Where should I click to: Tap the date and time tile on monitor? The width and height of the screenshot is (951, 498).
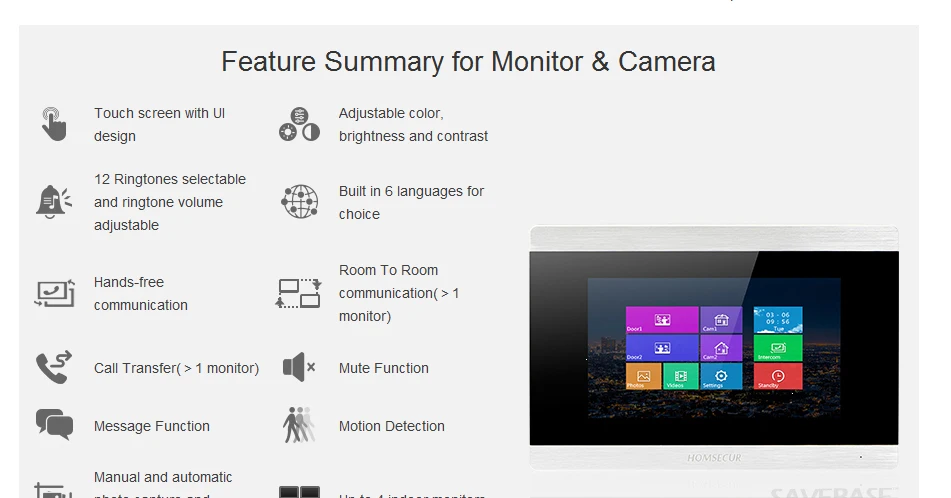point(778,320)
